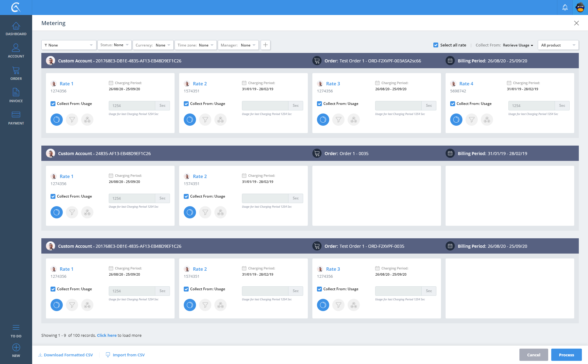588x364 pixels.
Task: Uncheck the Select all rate checkbox
Action: point(436,45)
